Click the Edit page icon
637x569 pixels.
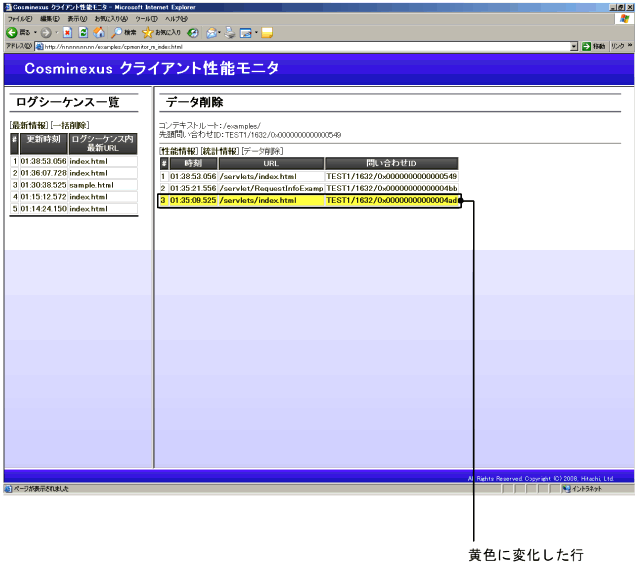246,33
